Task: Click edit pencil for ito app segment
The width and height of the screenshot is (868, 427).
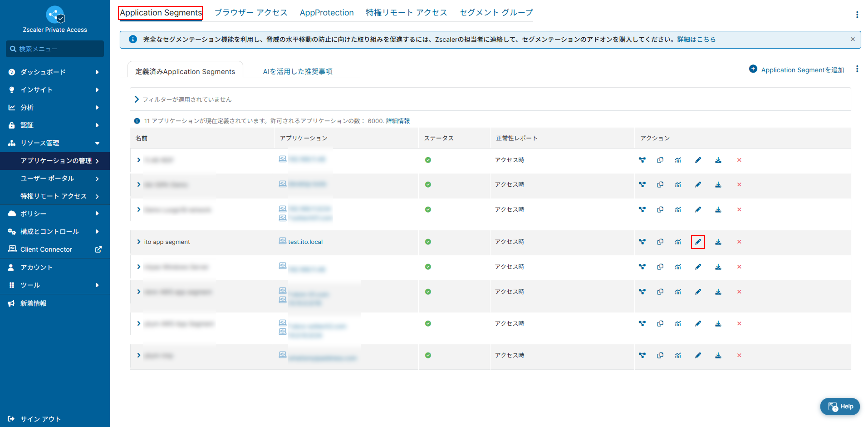Action: (x=698, y=242)
